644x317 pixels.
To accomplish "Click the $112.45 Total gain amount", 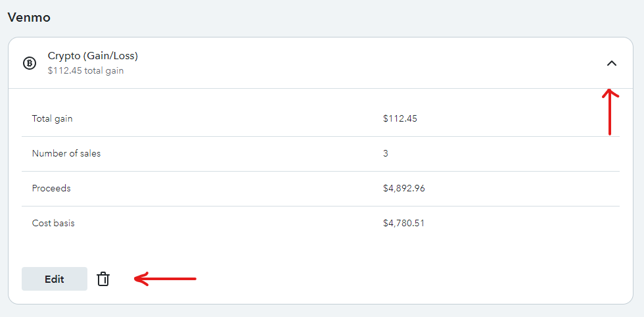I will pos(400,119).
